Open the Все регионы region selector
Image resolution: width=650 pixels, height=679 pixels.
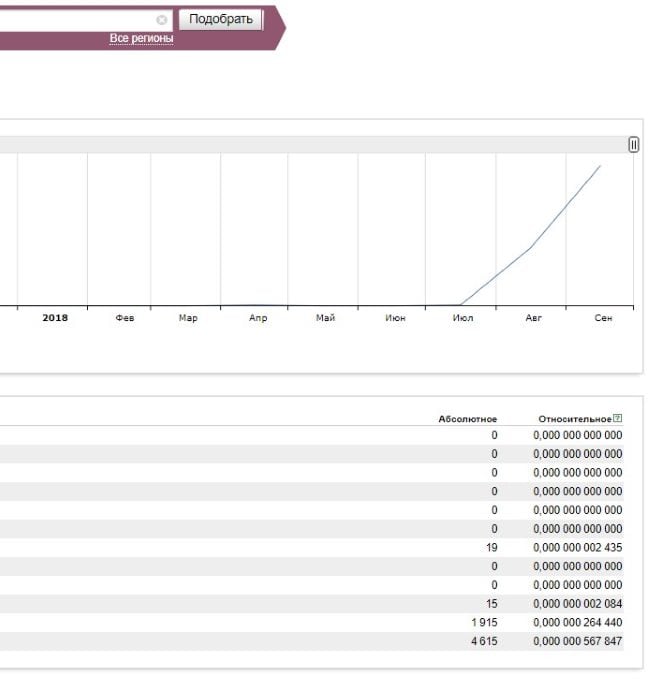(141, 38)
